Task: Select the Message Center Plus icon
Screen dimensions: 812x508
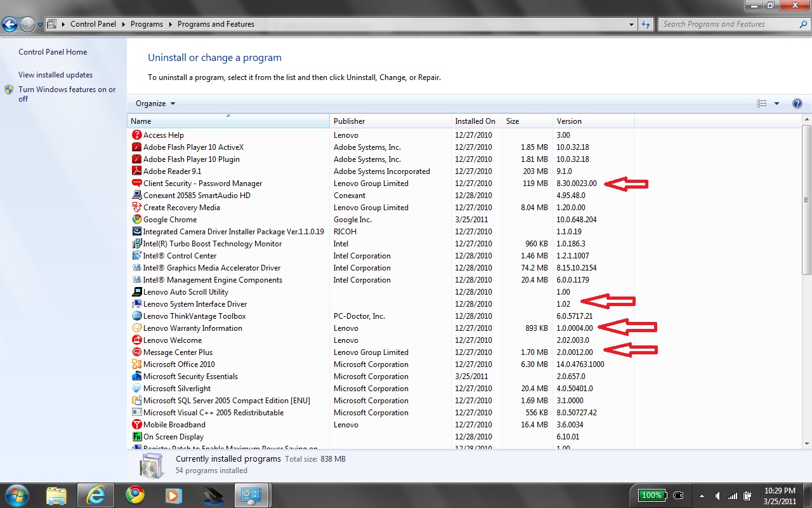Action: 136,352
